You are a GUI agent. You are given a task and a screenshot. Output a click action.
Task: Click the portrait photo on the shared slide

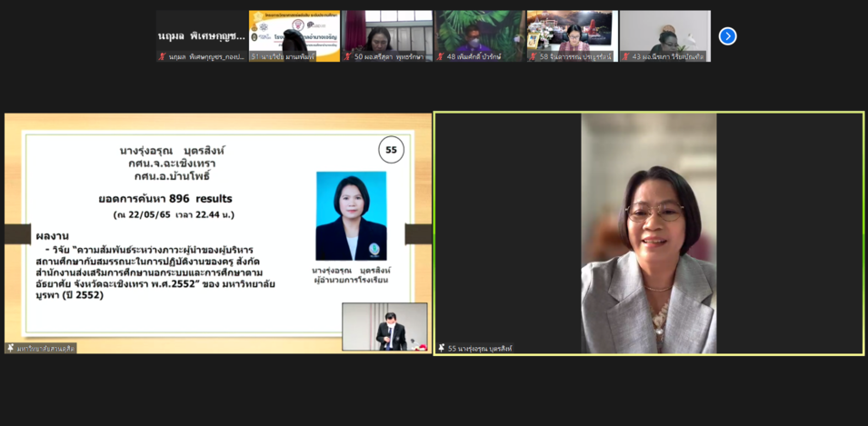tap(351, 215)
